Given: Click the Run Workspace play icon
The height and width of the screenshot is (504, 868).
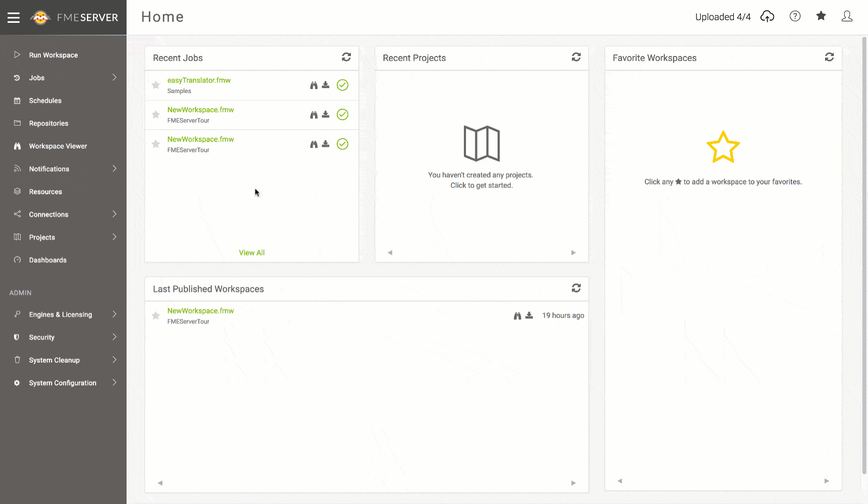Looking at the screenshot, I should tap(17, 55).
